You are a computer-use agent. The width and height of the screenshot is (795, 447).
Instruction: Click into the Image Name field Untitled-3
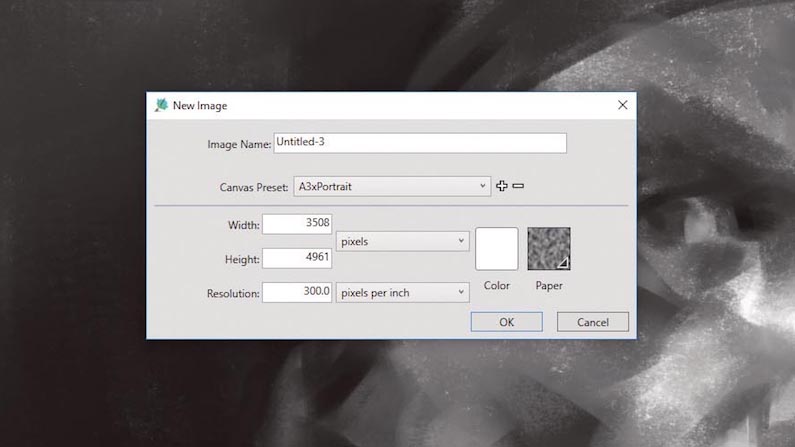(x=420, y=143)
